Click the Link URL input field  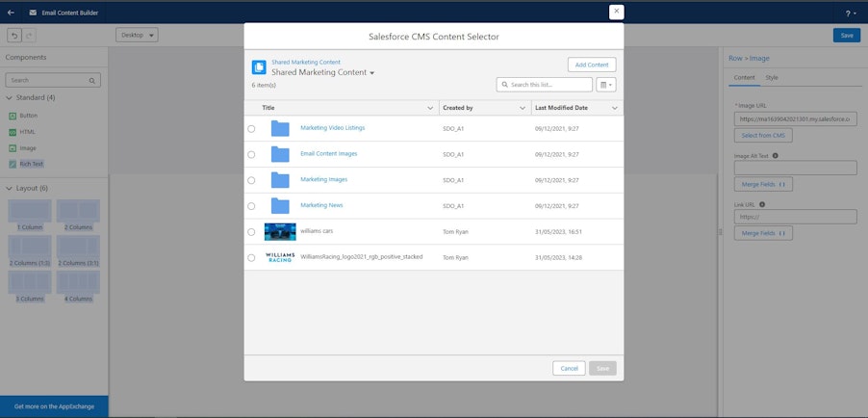[x=796, y=217]
